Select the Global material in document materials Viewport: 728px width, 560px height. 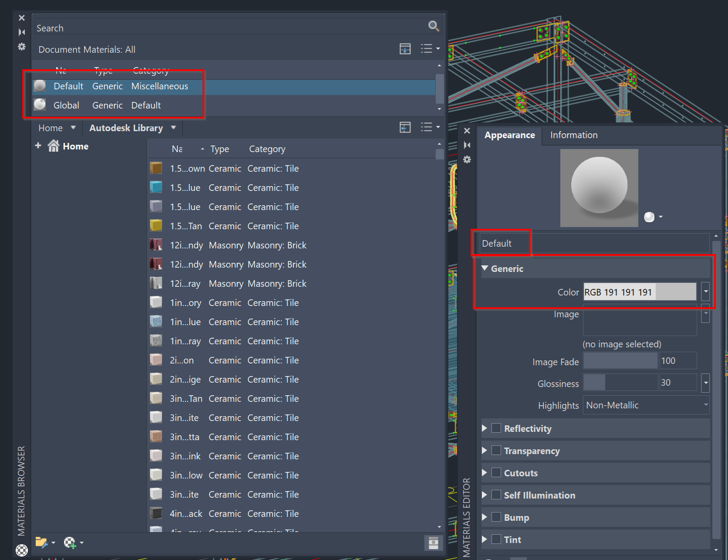(x=66, y=105)
